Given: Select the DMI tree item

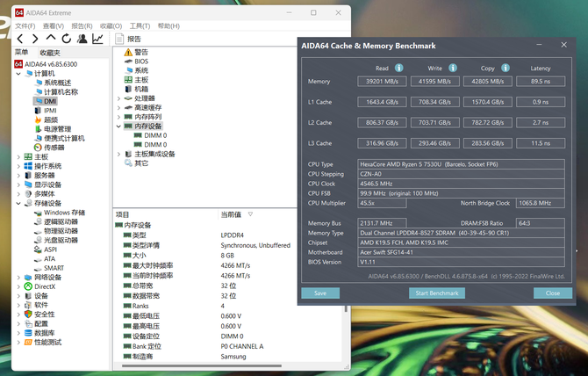Looking at the screenshot, I should coord(46,101).
